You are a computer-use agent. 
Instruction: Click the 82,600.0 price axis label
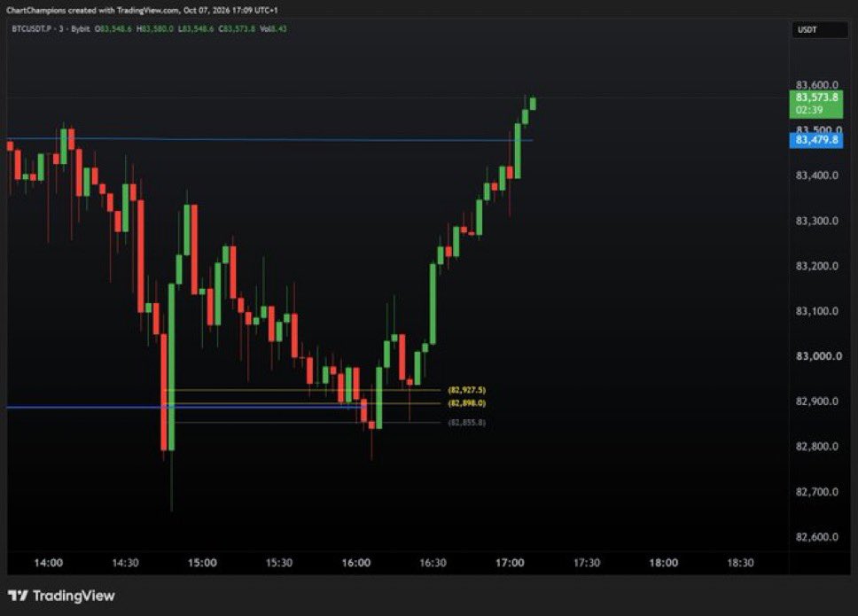pos(816,536)
